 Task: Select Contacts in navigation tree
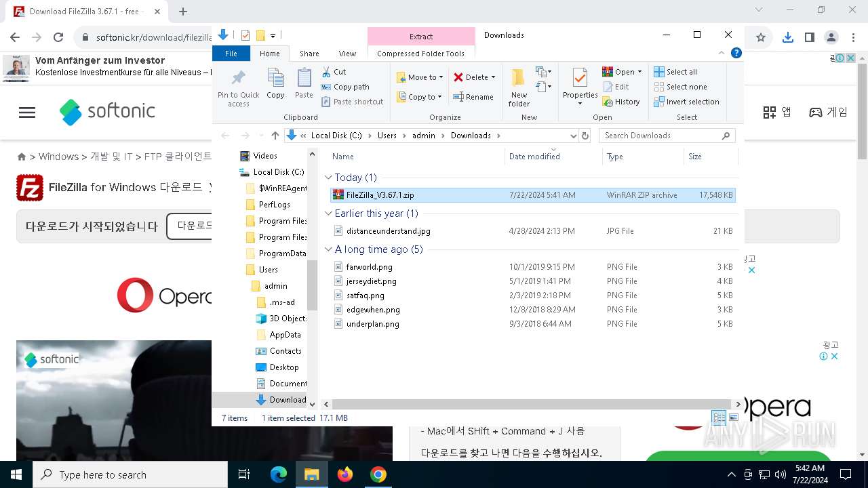(x=279, y=351)
